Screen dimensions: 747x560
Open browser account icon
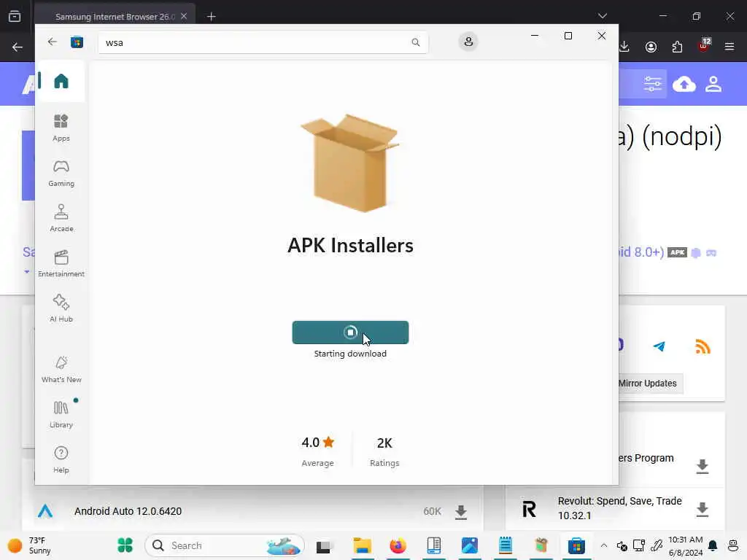click(651, 47)
